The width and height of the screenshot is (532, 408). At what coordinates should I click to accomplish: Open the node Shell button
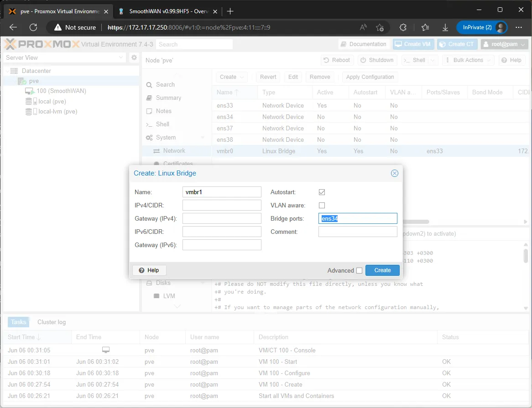click(x=415, y=60)
